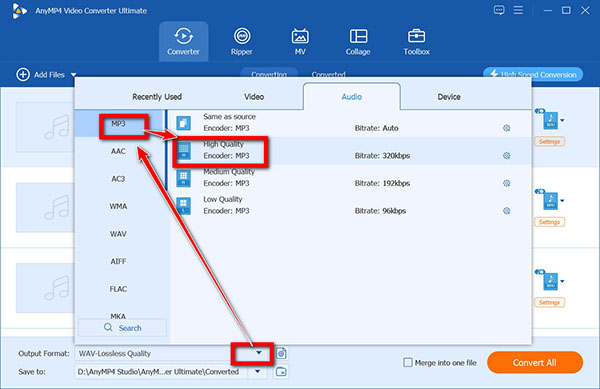Open the Ripper module
Image resolution: width=600 pixels, height=389 pixels.
[241, 41]
